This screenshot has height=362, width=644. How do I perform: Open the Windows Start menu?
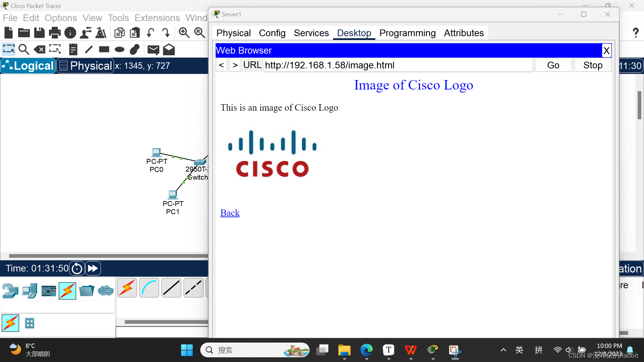pos(187,350)
